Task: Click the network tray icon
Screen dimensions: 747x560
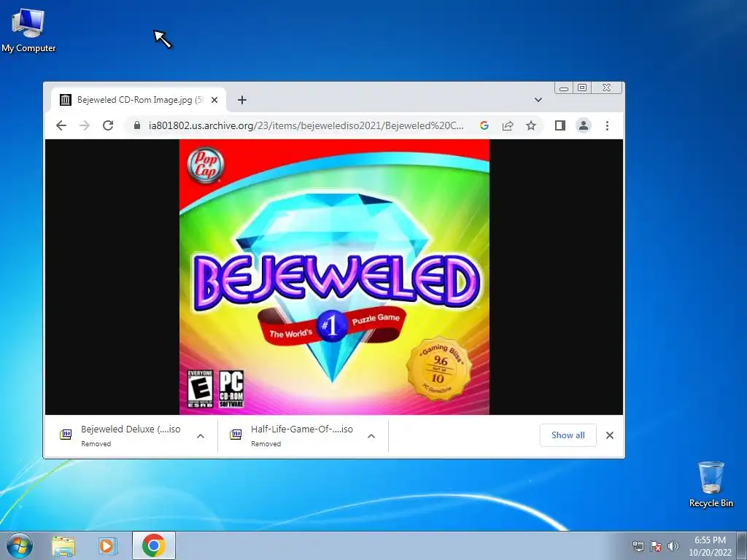Action: (638, 546)
